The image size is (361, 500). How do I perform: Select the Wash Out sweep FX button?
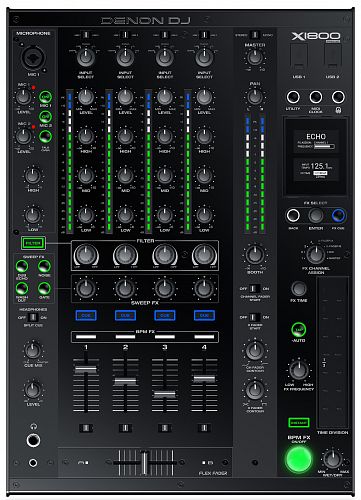tap(22, 288)
